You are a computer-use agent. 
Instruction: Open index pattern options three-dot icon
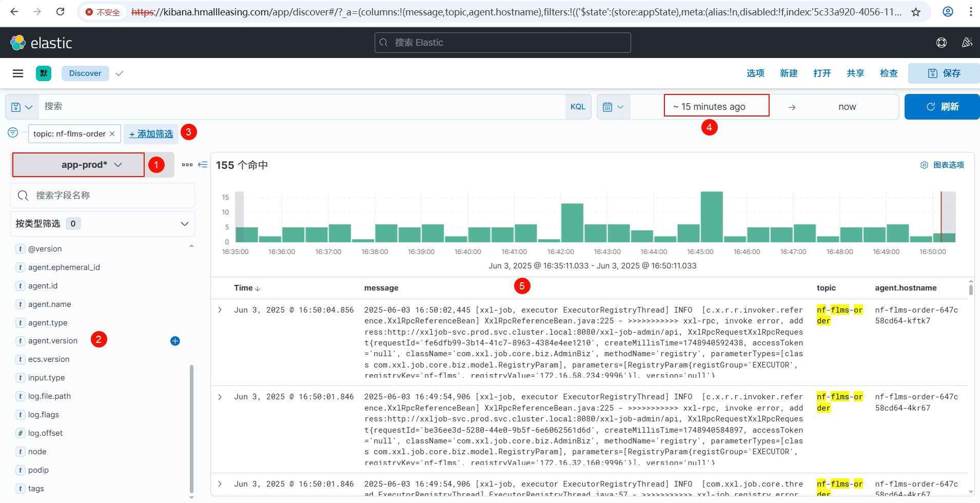pyautogui.click(x=187, y=165)
